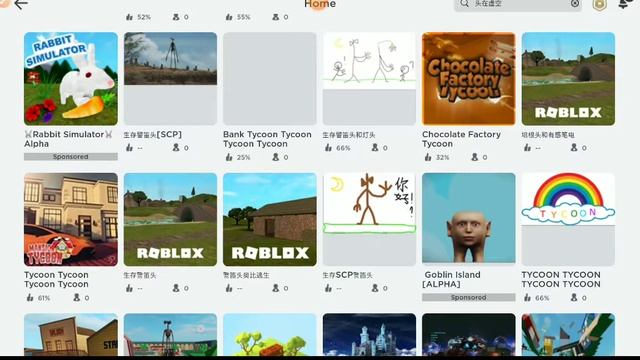Select the Chocolate Factory Tycoon title

[461, 139]
